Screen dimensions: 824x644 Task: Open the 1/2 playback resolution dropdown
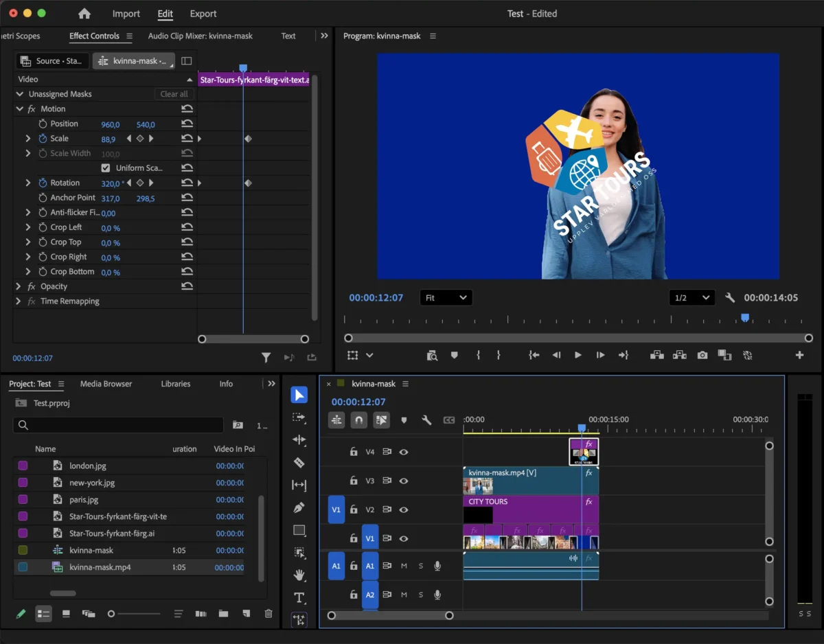[x=691, y=298]
